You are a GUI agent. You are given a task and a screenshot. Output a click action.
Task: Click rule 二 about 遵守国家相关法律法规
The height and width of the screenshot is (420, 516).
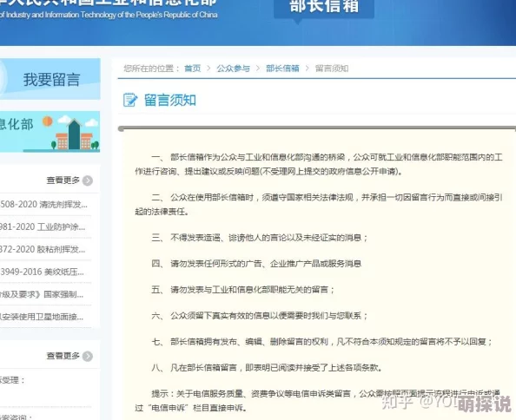coord(319,205)
